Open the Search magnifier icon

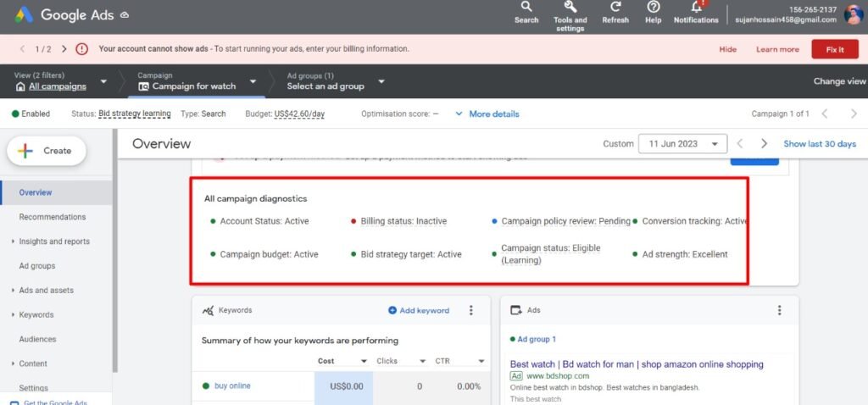[526, 8]
